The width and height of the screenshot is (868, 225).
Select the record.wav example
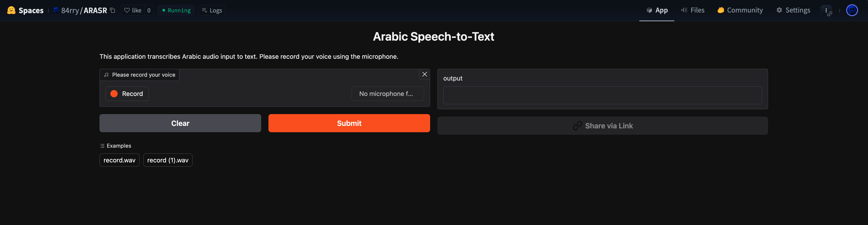tap(119, 160)
